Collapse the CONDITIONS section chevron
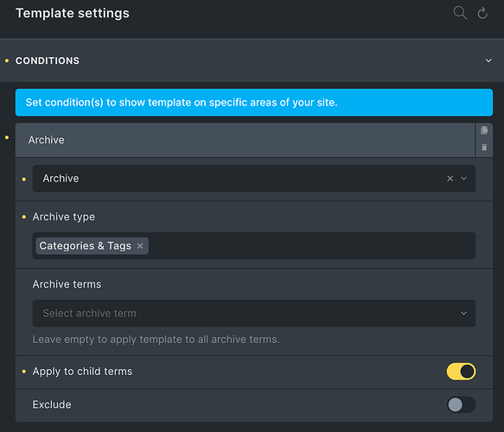504x432 pixels. click(x=488, y=60)
